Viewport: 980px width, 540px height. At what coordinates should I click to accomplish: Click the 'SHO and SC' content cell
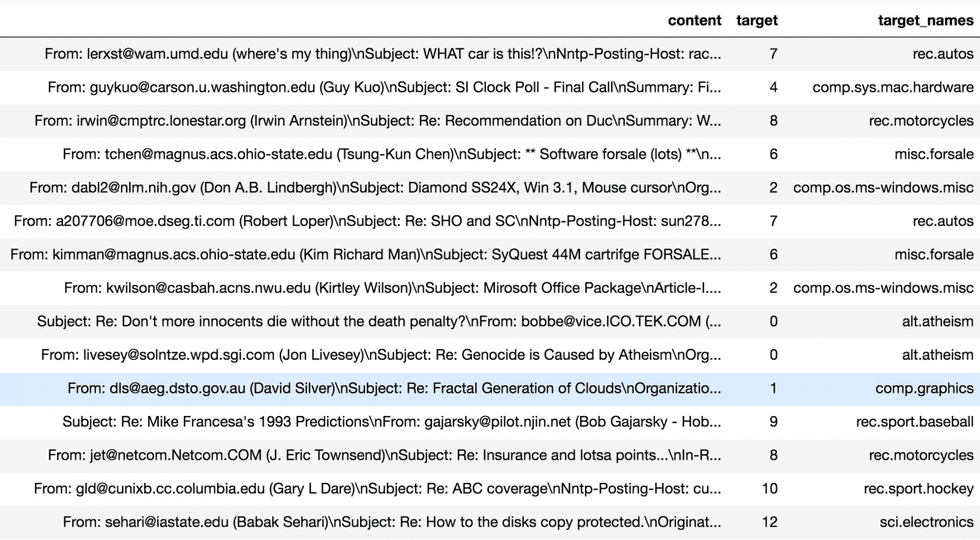(x=367, y=221)
